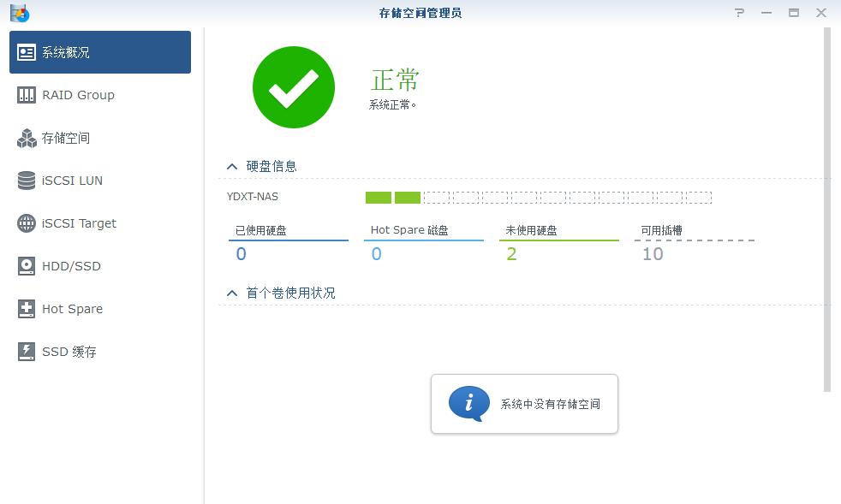Image resolution: width=841 pixels, height=504 pixels.
Task: Open the SSD 缓存 settings
Action: (69, 352)
